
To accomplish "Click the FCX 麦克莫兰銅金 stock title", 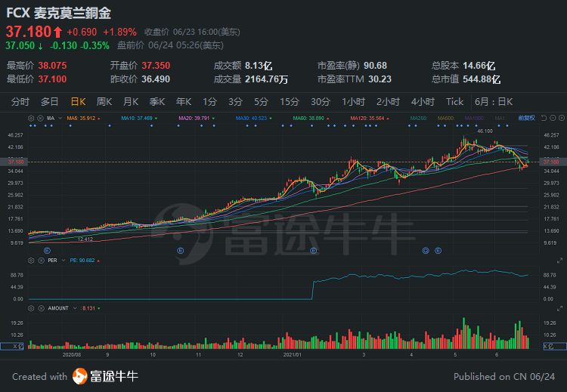I will point(58,14).
